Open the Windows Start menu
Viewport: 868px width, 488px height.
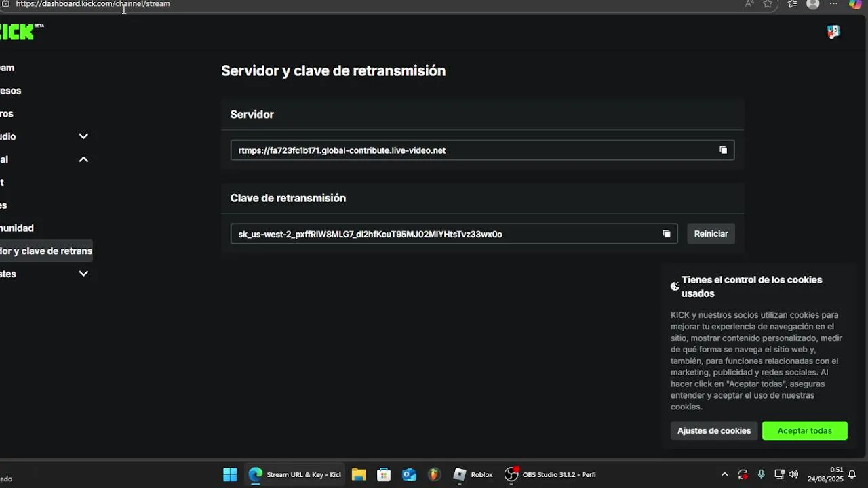pos(230,474)
